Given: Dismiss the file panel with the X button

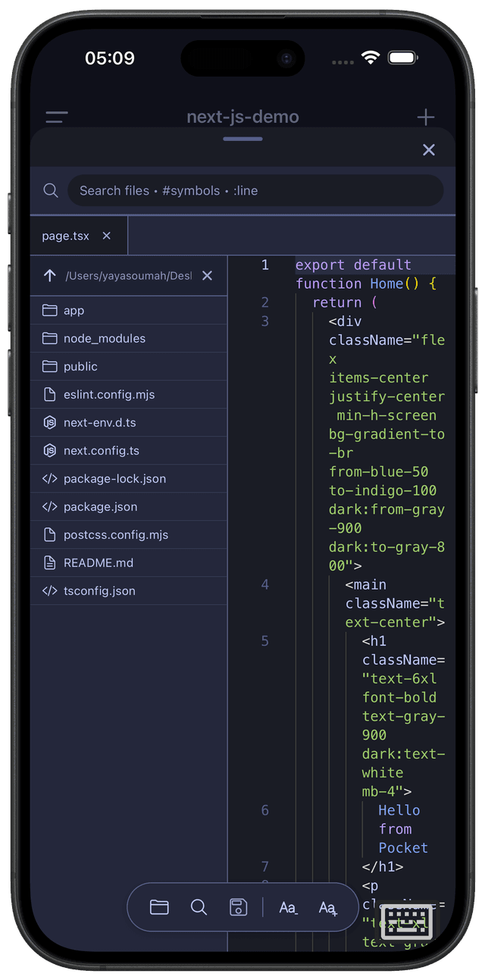Looking at the screenshot, I should 429,149.
